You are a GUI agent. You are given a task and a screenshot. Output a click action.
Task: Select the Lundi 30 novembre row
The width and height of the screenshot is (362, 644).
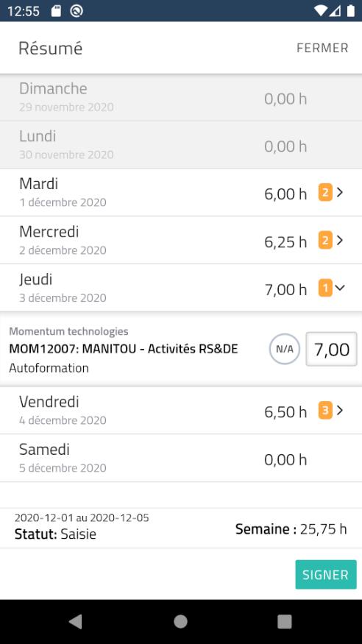tap(181, 144)
